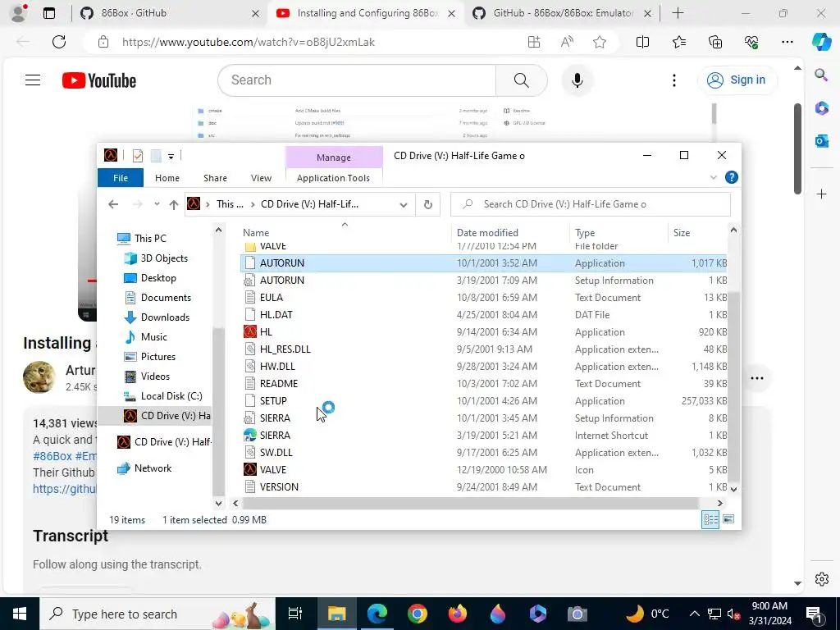The width and height of the screenshot is (840, 630).
Task: Click the horizontal scrollbar of file list
Action: (x=470, y=503)
